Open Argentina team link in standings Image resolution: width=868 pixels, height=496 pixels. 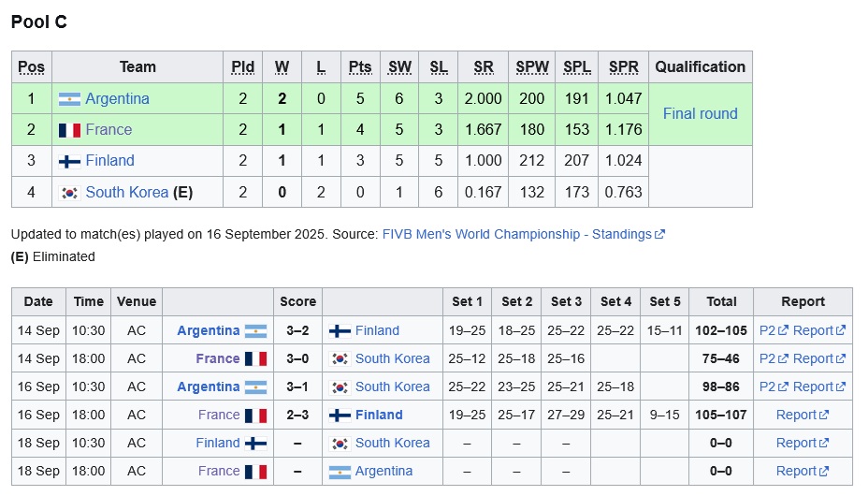[x=117, y=99]
